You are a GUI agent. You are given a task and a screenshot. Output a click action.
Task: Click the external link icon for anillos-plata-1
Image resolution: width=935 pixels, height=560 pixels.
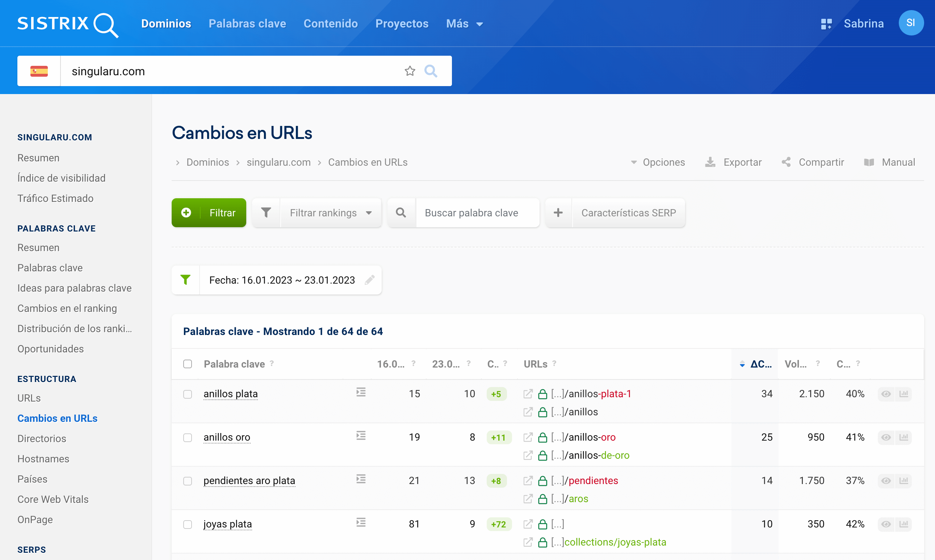click(x=529, y=393)
